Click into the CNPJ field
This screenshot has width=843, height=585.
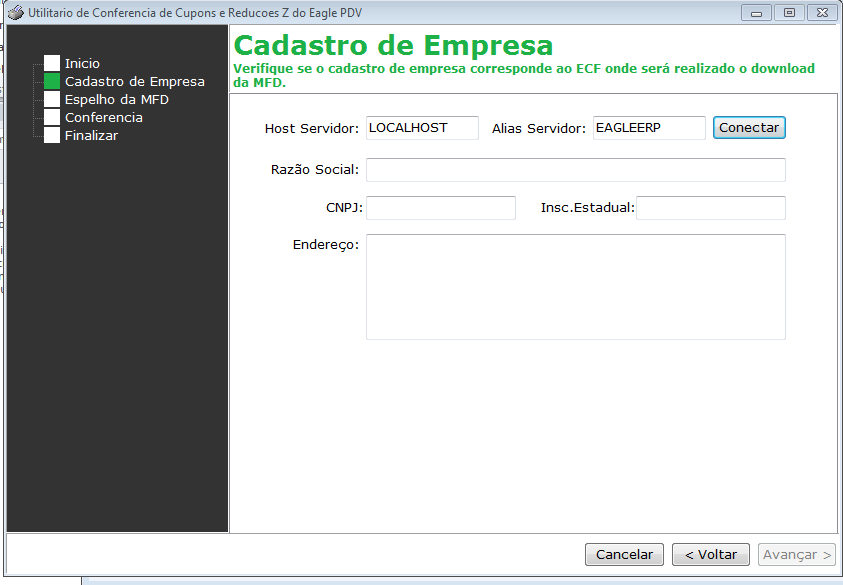pyautogui.click(x=441, y=208)
